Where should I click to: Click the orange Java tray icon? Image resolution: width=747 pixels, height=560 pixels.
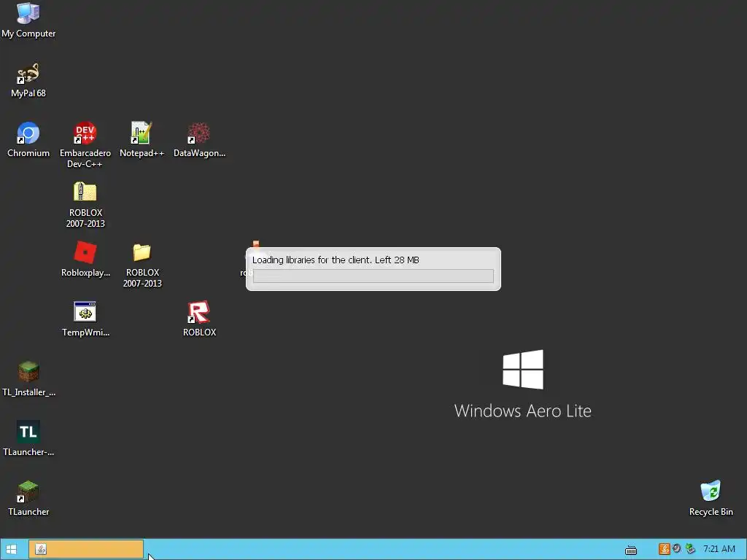point(664,549)
